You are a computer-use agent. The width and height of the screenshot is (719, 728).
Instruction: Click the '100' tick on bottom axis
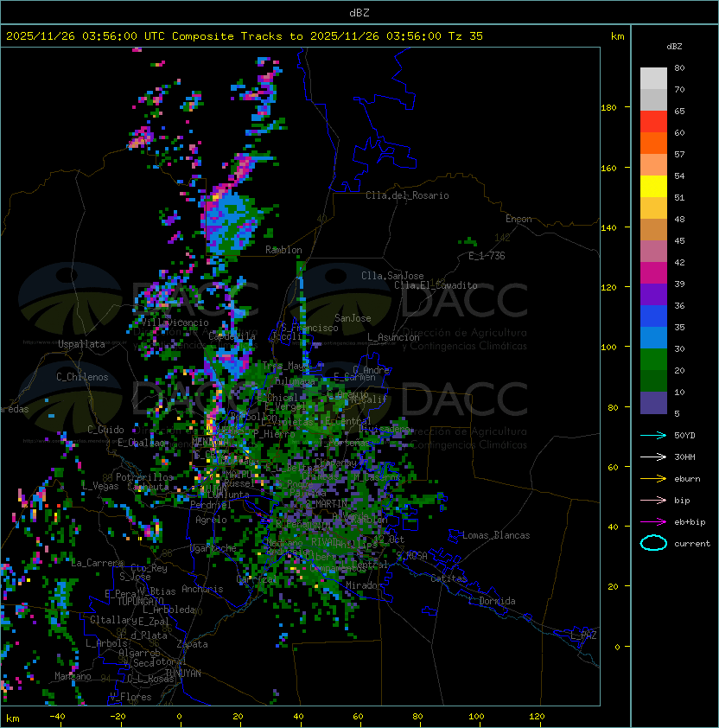(476, 717)
